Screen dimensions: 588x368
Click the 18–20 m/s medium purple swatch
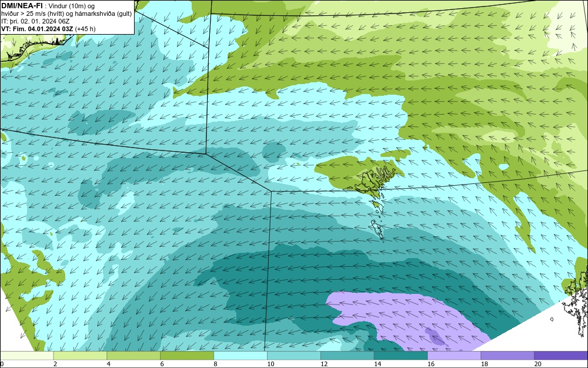(508, 356)
